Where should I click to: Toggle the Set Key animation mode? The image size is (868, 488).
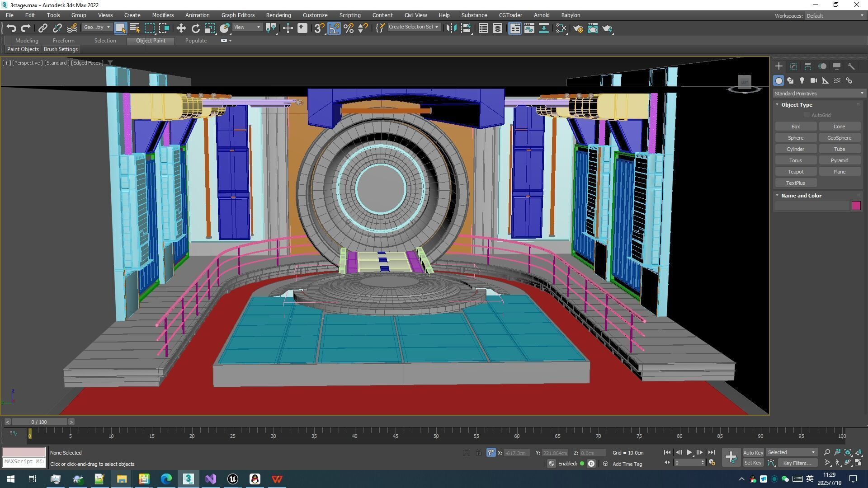[753, 463]
